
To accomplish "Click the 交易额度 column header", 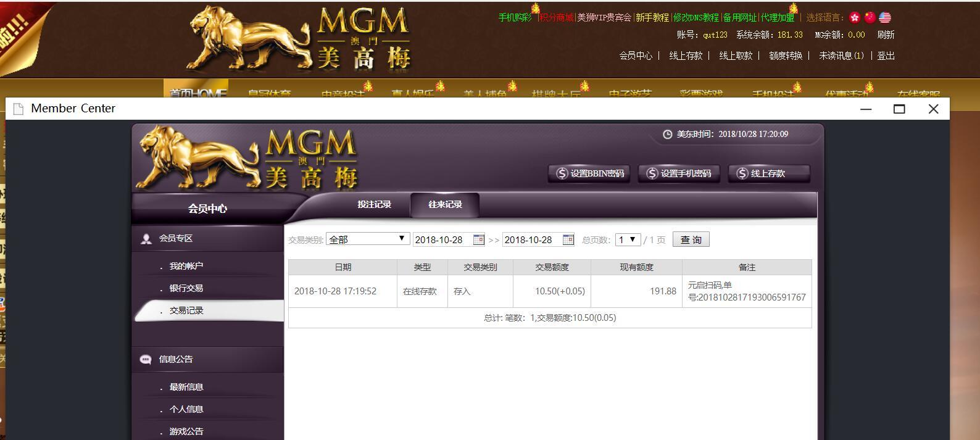I will [552, 267].
